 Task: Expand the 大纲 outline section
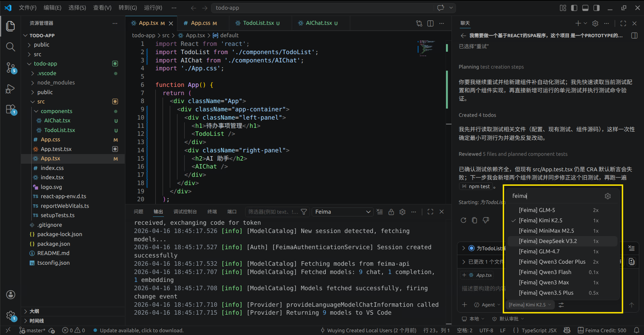(x=73, y=311)
